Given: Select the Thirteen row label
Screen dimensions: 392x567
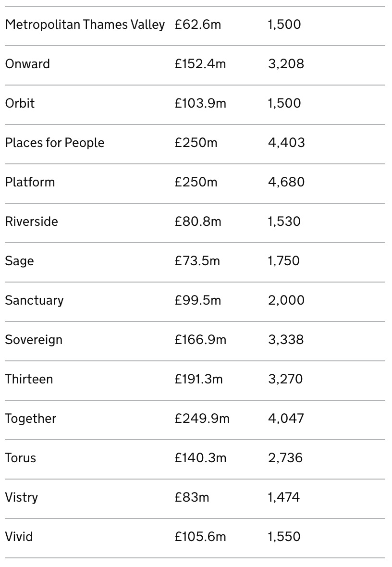Looking at the screenshot, I should coord(29,379).
